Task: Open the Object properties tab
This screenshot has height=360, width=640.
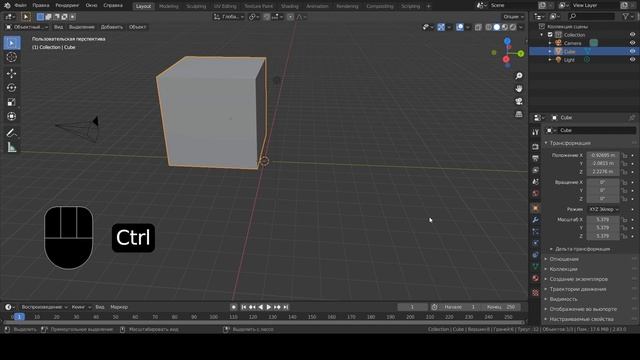Action: point(536,208)
